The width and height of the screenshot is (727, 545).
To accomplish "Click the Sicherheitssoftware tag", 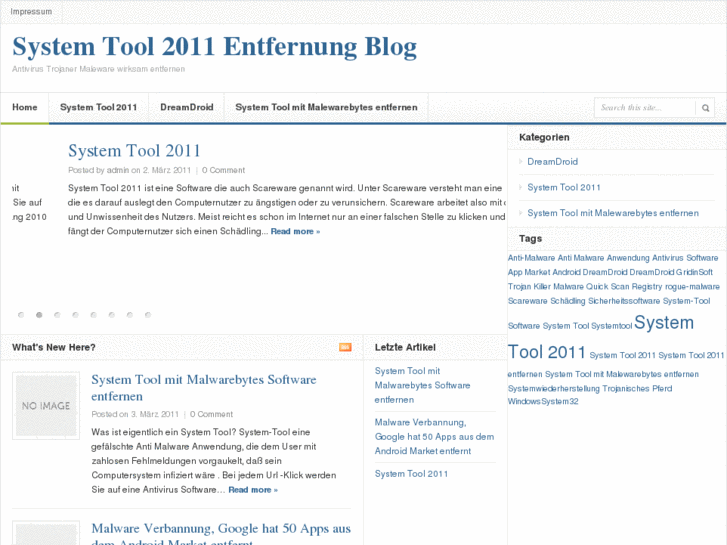I will 624,301.
